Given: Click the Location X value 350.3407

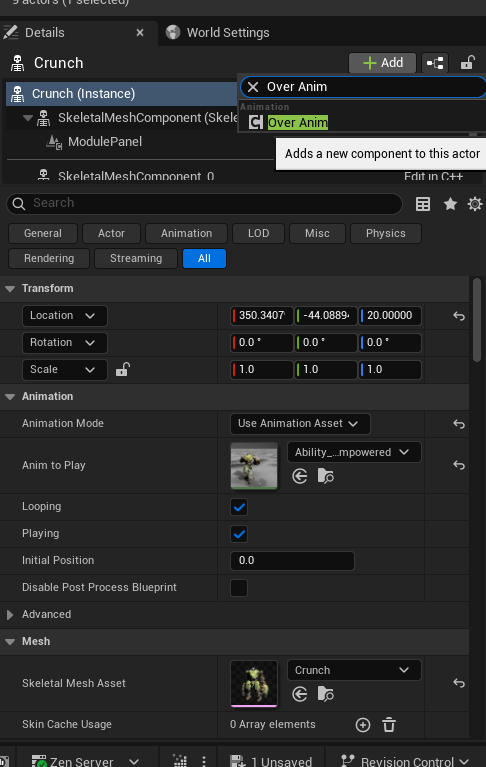Looking at the screenshot, I should (x=262, y=316).
